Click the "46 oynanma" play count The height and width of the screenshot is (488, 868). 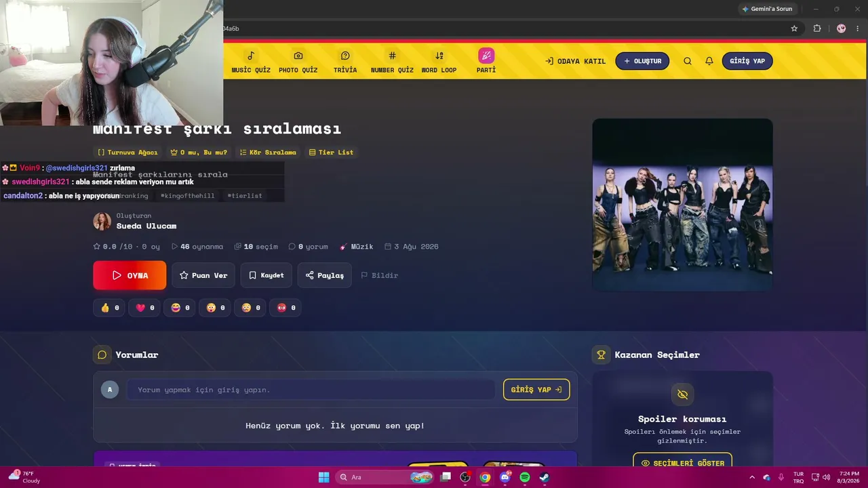[x=197, y=247]
